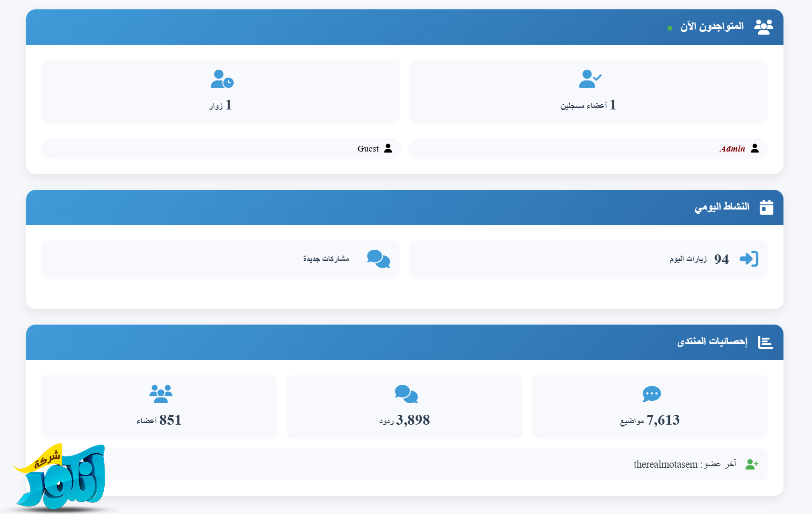Click the المتواجدون الآن header title

[712, 27]
